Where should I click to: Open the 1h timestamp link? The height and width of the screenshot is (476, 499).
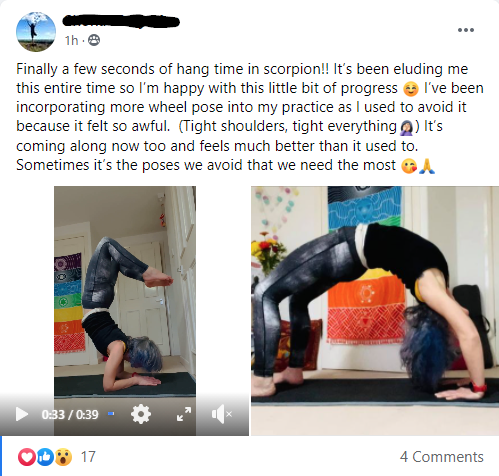71,41
